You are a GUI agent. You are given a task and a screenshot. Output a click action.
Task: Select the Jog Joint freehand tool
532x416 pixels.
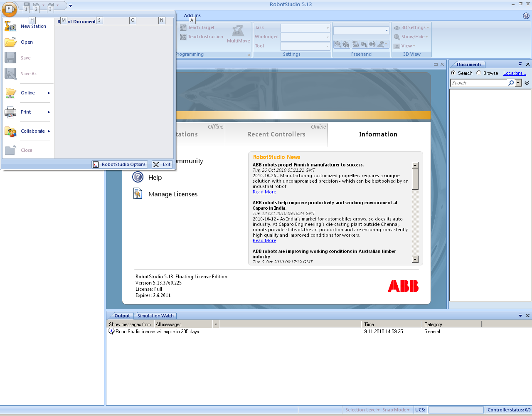[356, 44]
